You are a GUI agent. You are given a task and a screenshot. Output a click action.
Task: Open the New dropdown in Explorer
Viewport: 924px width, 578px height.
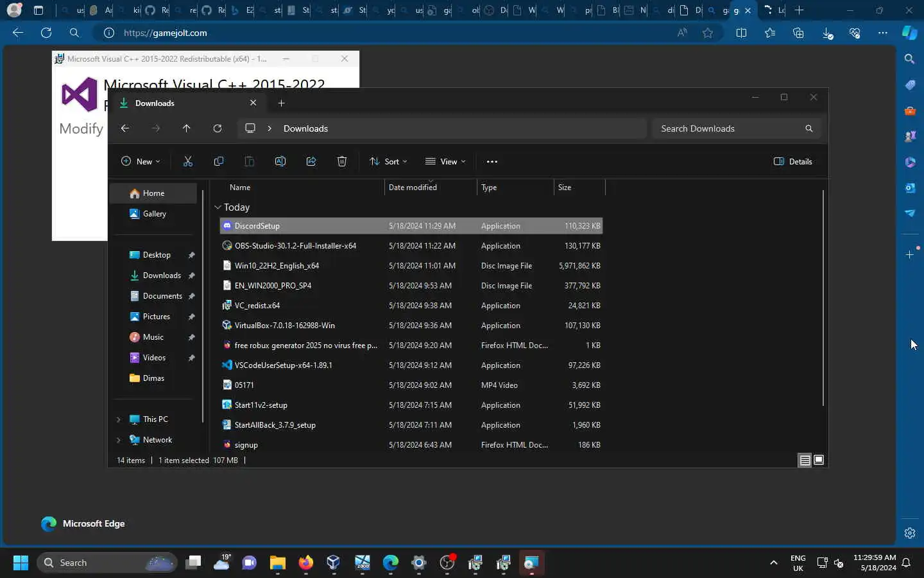click(141, 162)
